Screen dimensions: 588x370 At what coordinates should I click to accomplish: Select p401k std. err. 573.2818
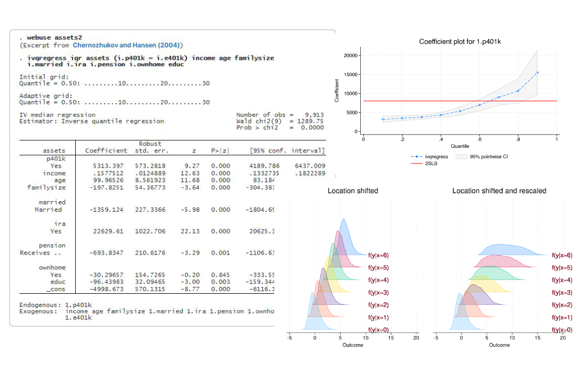tap(150, 166)
